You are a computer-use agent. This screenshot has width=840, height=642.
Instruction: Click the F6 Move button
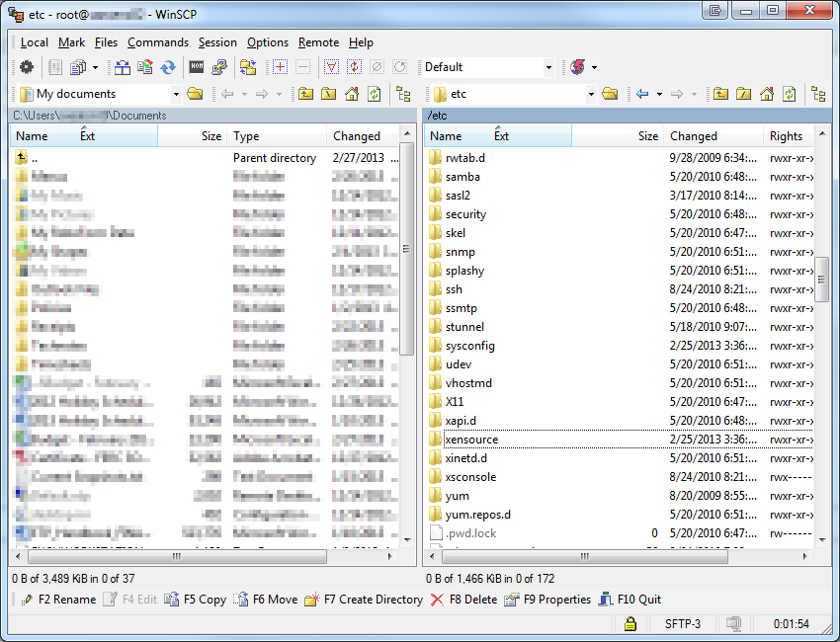266,600
